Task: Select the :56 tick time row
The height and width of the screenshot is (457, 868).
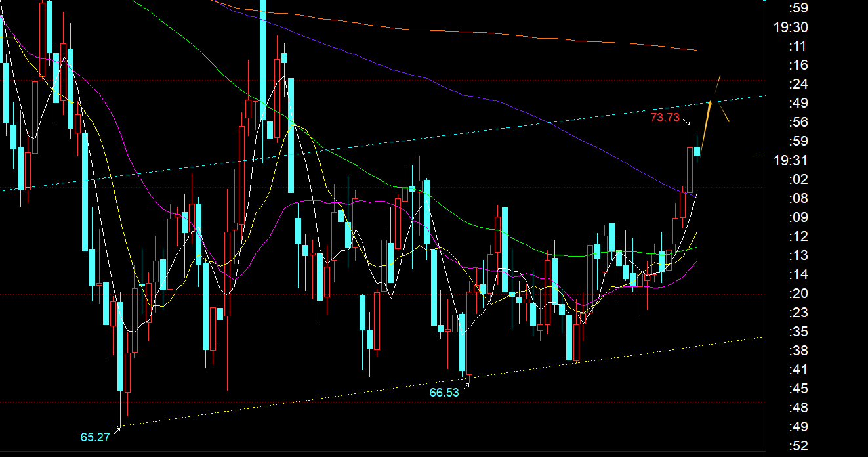Action: tap(798, 122)
